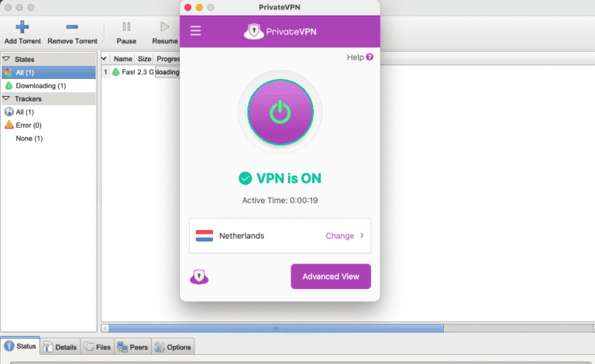Image resolution: width=595 pixels, height=364 pixels.
Task: Click the globe icon beside Trackers All
Action: [x=9, y=112]
